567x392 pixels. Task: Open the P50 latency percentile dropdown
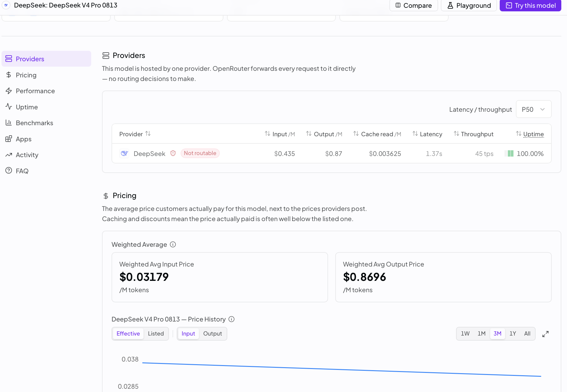[x=534, y=109]
